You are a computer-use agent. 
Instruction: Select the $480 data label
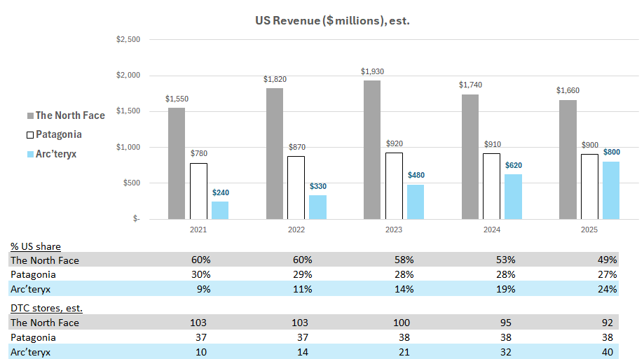[x=416, y=175]
